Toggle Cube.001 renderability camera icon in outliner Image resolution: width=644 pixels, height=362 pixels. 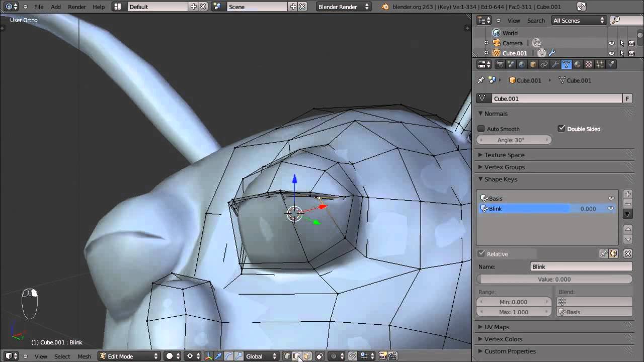point(632,53)
